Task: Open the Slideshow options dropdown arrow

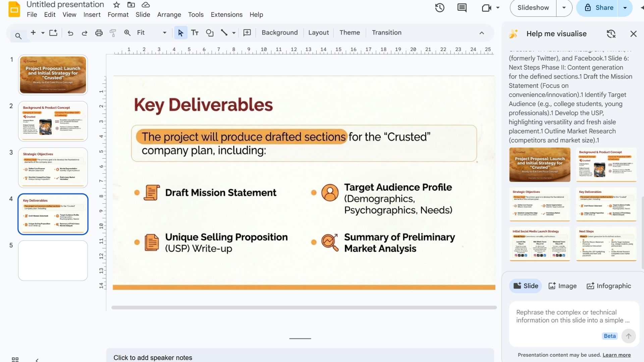Action: (x=564, y=8)
